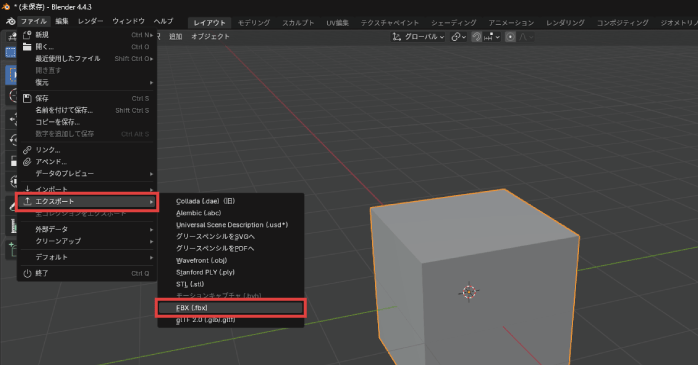Switch to the コンポジティング workspace tab
The height and width of the screenshot is (365, 698).
(x=623, y=23)
